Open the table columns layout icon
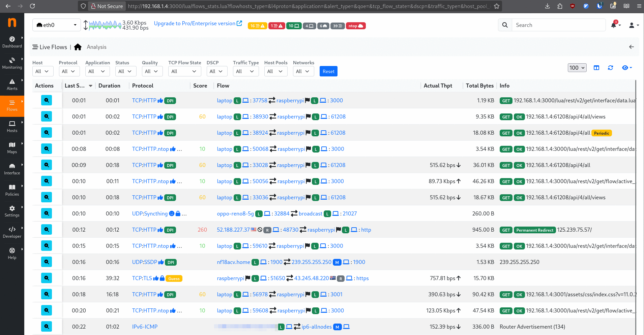Screen dimensions: 644x335 click(596, 68)
